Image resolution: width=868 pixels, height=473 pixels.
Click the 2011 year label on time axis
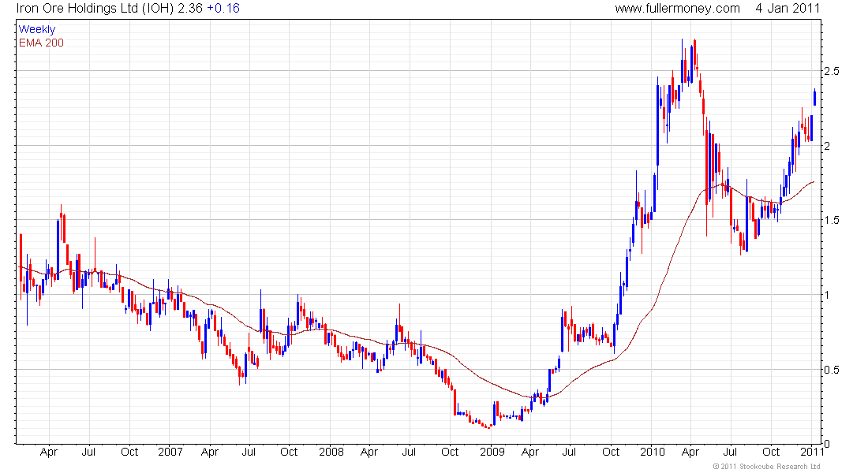811,452
